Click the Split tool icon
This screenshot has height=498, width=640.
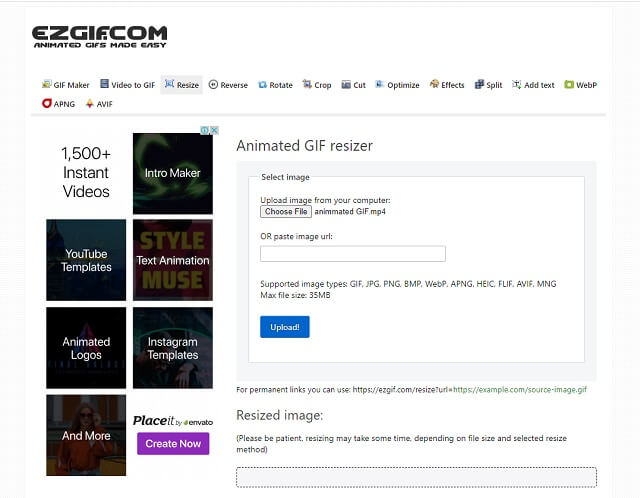coord(479,84)
